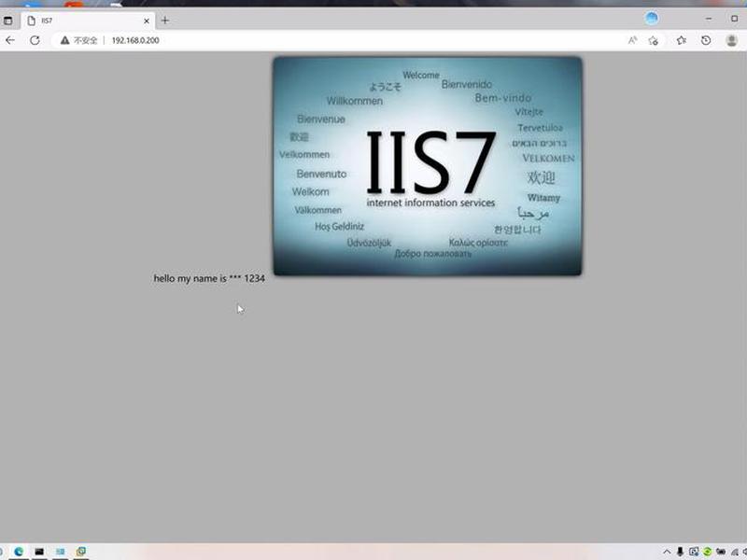Show hidden system tray icons chevron

coord(667,552)
